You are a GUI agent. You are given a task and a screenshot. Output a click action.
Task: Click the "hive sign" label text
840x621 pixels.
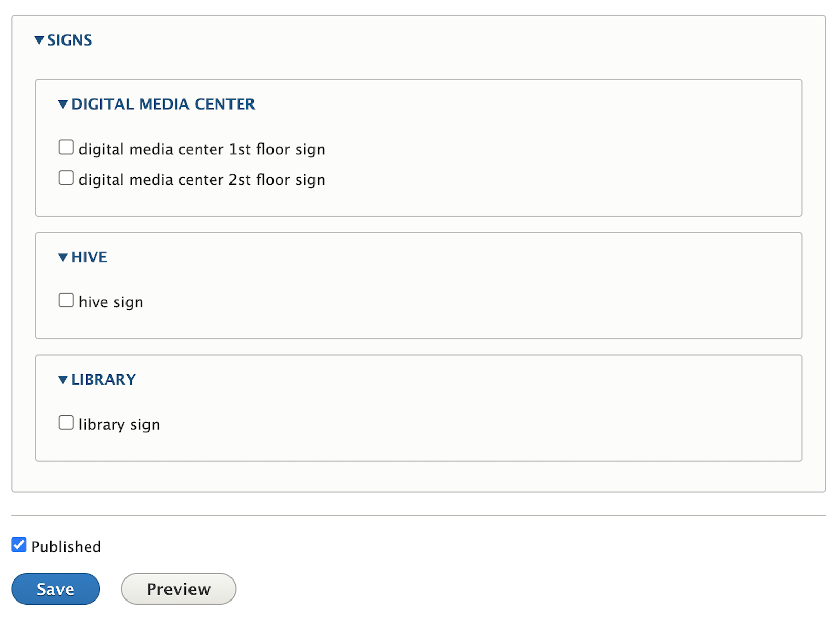point(111,301)
